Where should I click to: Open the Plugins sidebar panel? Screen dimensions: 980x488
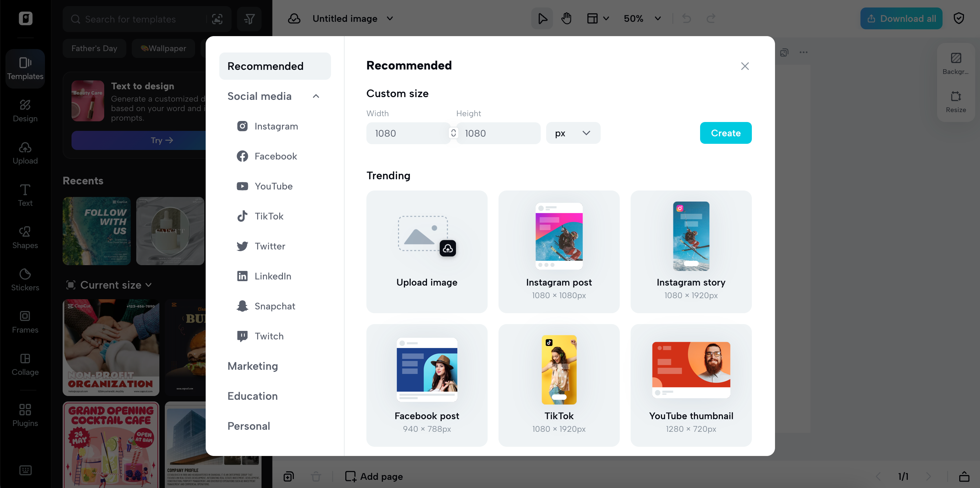[25, 415]
